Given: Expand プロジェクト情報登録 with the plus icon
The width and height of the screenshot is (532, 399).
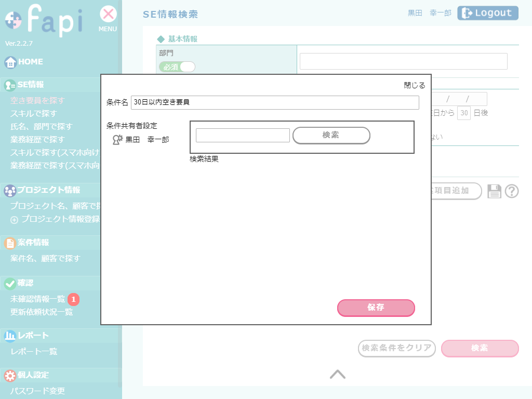Looking at the screenshot, I should coord(14,220).
